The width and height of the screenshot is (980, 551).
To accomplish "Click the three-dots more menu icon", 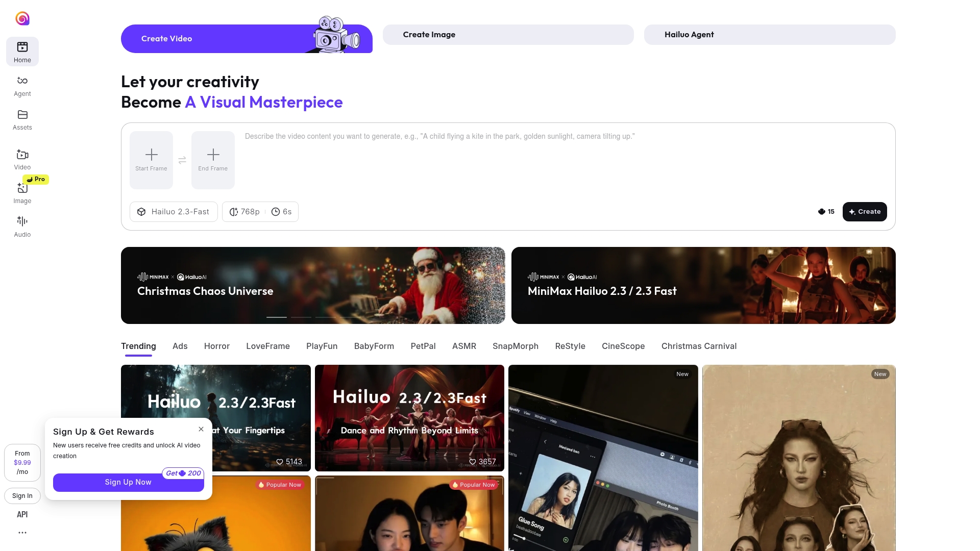I will (x=22, y=533).
